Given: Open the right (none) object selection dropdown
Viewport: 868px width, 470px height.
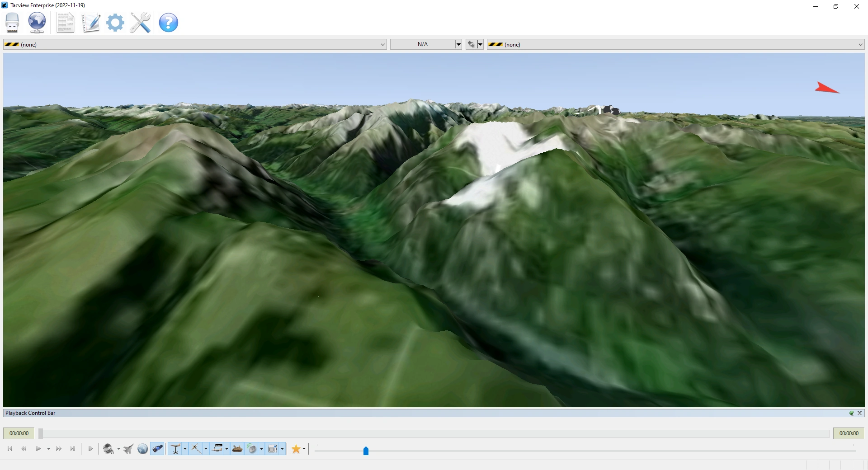Looking at the screenshot, I should point(676,44).
